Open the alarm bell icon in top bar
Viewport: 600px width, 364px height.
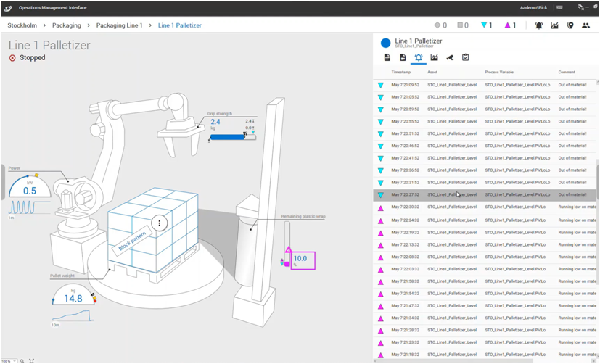(x=538, y=25)
